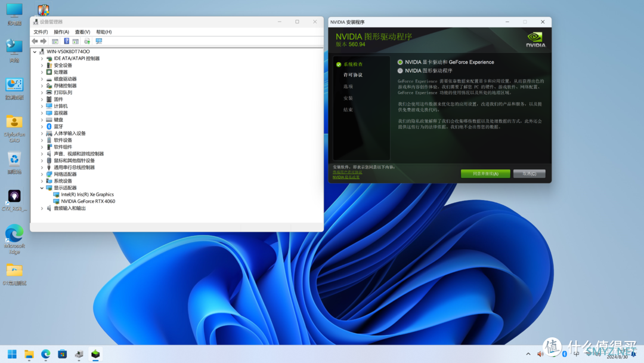
Task: Open 帮助(H) menu in Device Manager
Action: (104, 32)
